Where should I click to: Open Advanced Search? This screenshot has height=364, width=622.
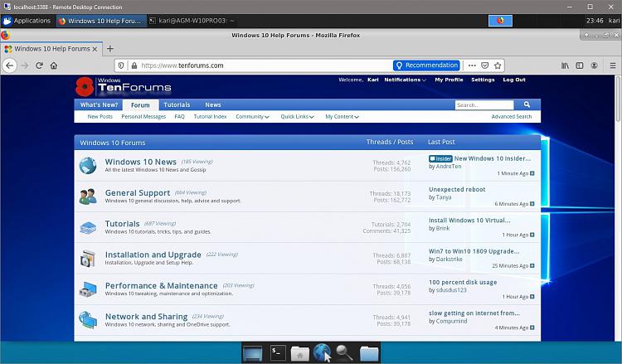click(512, 117)
